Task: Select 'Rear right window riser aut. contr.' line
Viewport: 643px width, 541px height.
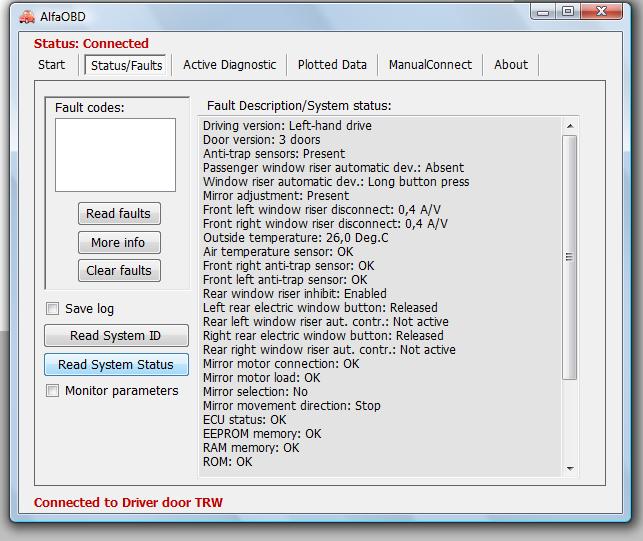Action: [x=329, y=349]
